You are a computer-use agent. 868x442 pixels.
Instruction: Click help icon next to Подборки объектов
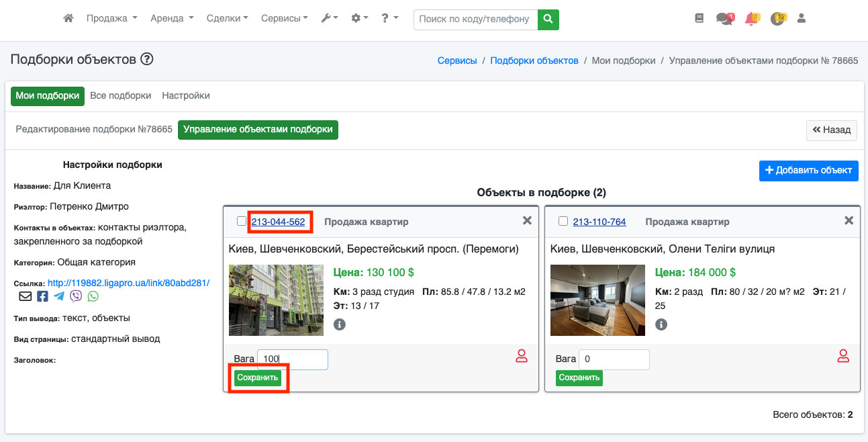(147, 59)
